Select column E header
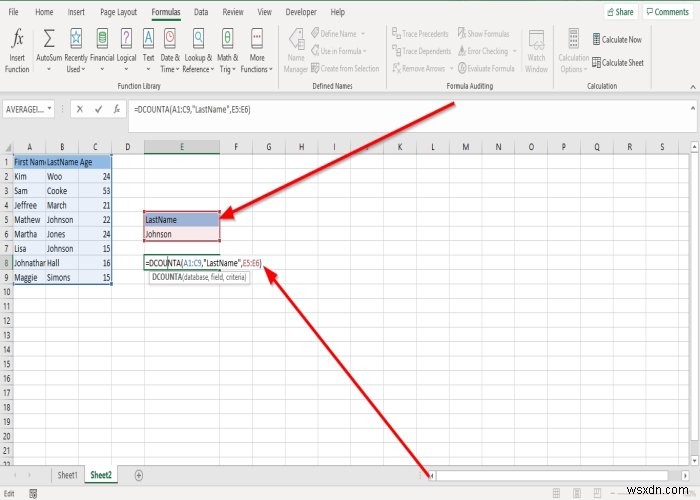700x500 pixels. [x=182, y=147]
